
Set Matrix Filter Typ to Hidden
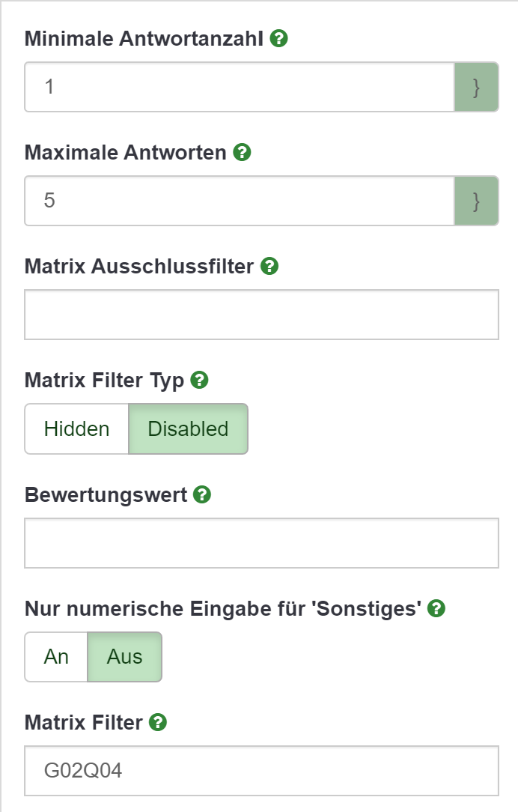(x=77, y=429)
